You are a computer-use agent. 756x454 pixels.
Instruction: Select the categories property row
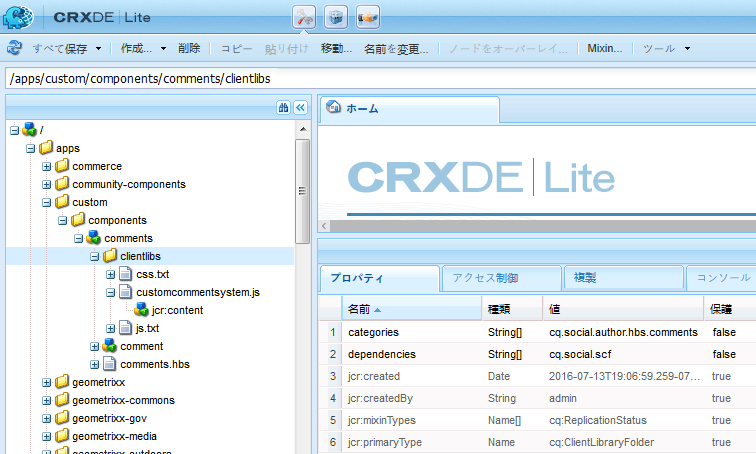(537, 332)
